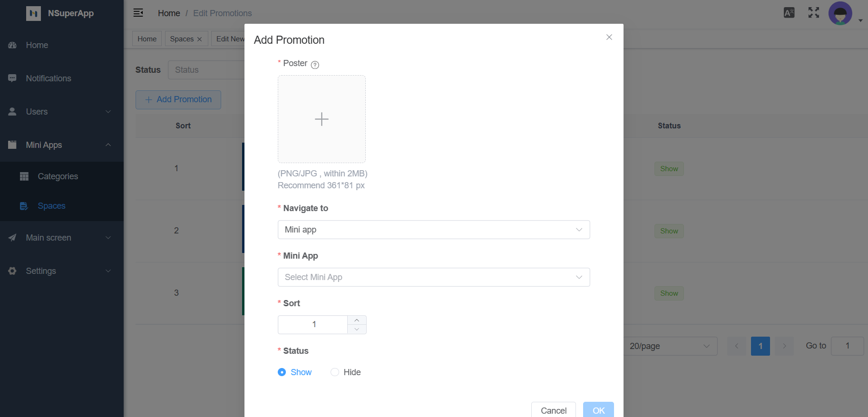Close the Add Promotion dialog
This screenshot has width=868, height=417.
609,37
